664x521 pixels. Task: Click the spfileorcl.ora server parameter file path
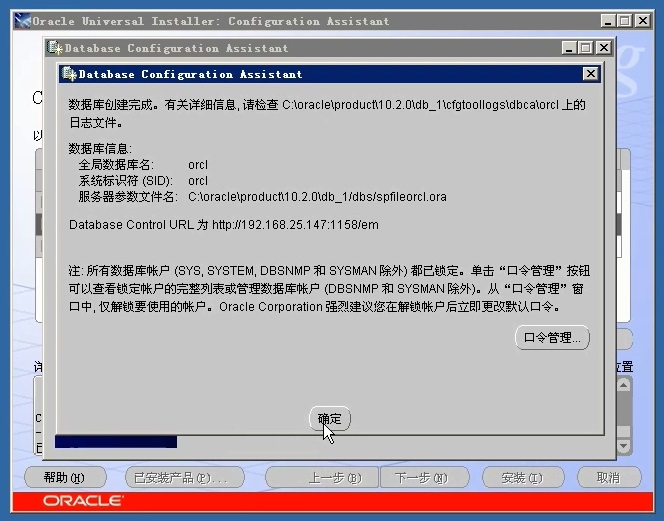(317, 197)
